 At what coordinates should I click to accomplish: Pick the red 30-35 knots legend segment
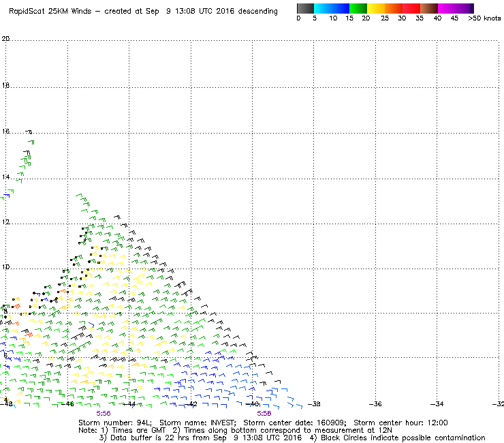click(x=411, y=8)
